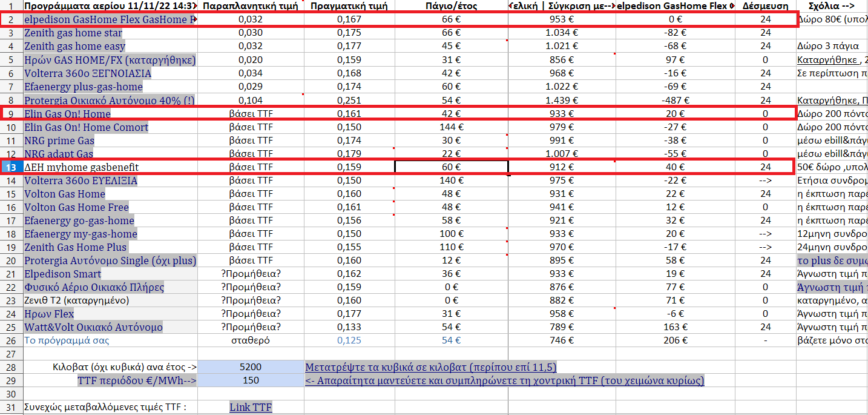868x415 pixels.
Task: Open the Απαραίτητα μαντεύετε TTF note link
Action: [505, 380]
